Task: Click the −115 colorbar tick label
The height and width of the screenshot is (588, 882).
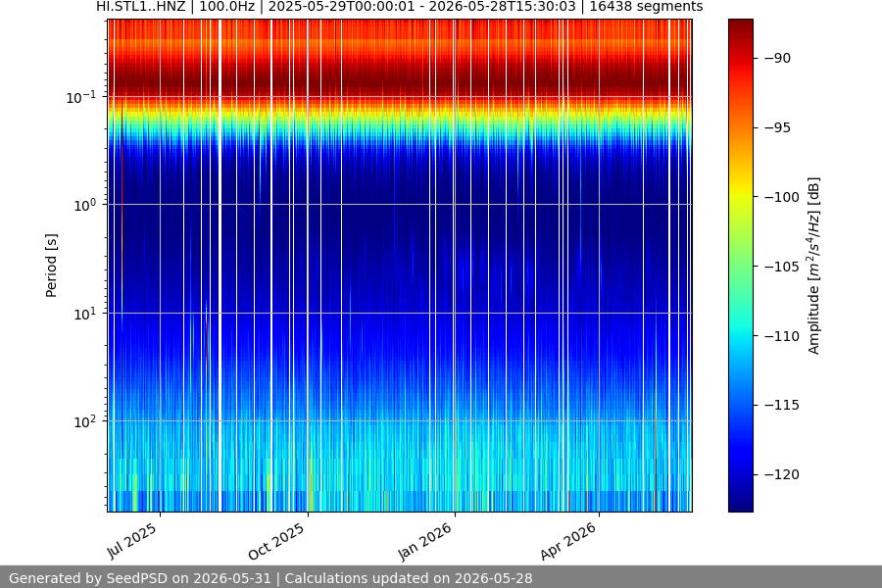Action: point(781,405)
